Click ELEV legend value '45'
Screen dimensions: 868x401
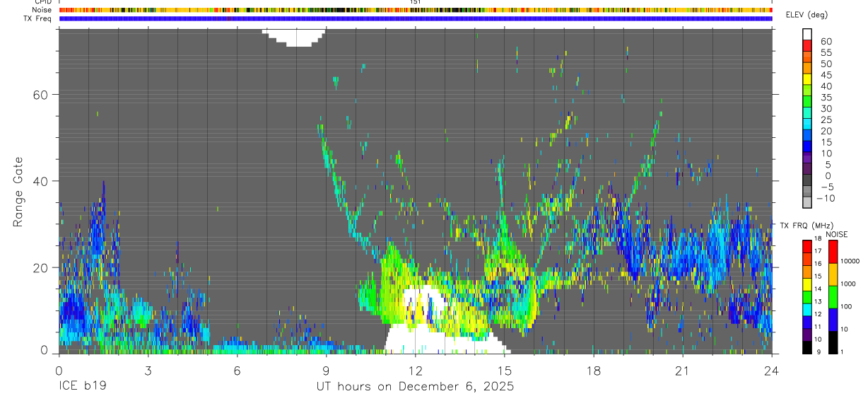point(825,75)
